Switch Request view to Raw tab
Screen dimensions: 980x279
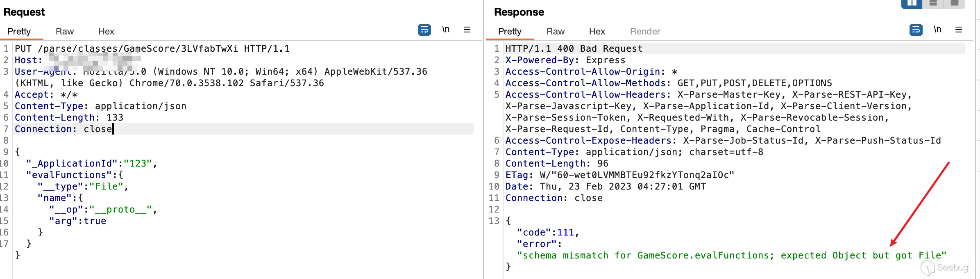tap(65, 32)
